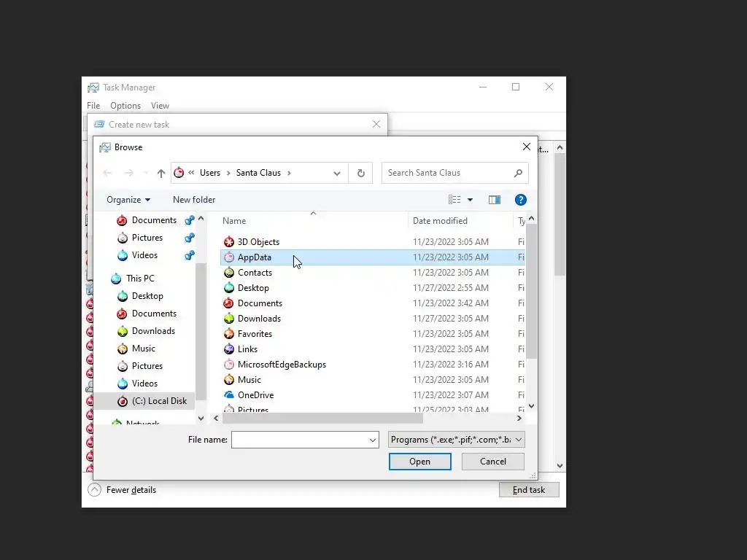The image size is (747, 560).
Task: Click 11/23/2022 3:42 AM date cell
Action: tap(450, 303)
